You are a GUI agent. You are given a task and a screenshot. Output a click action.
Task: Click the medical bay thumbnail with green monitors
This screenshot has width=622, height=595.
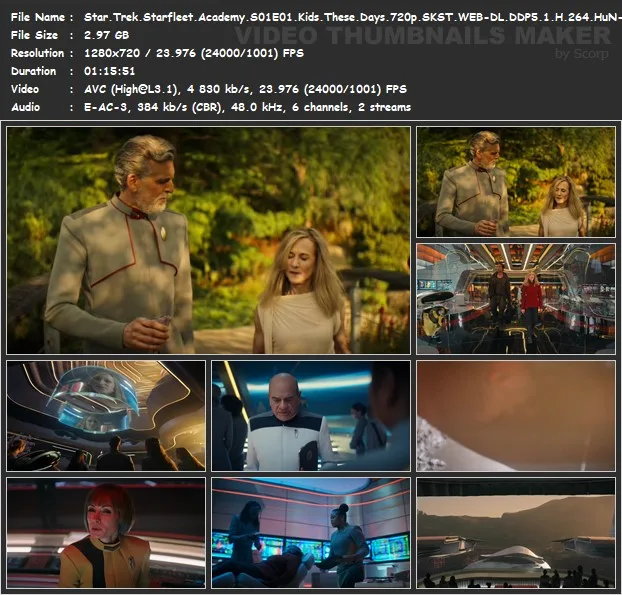[310, 532]
